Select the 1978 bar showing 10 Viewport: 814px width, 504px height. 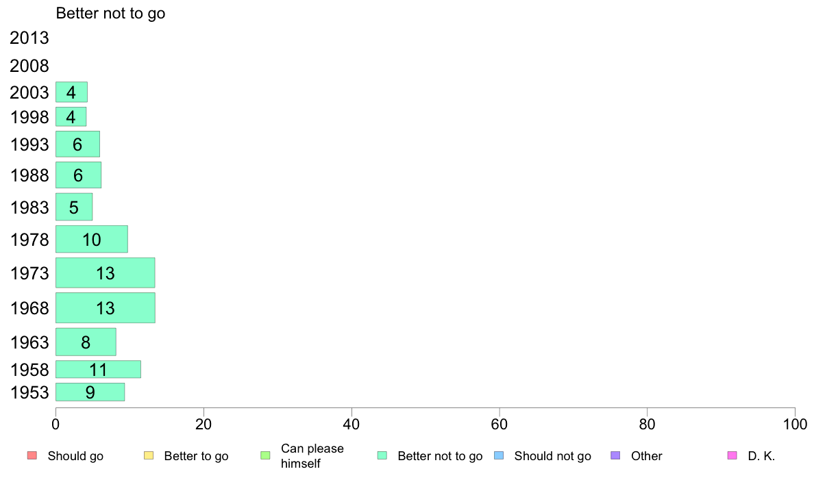pos(92,239)
